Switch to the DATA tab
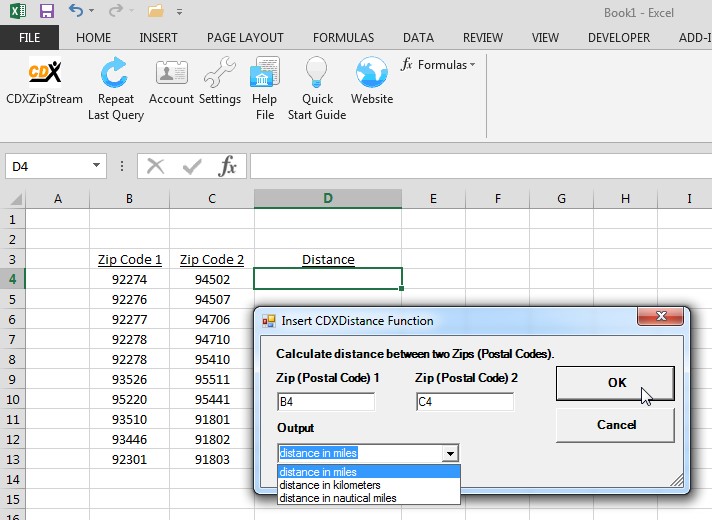Screen dimensions: 712x520 tap(418, 38)
